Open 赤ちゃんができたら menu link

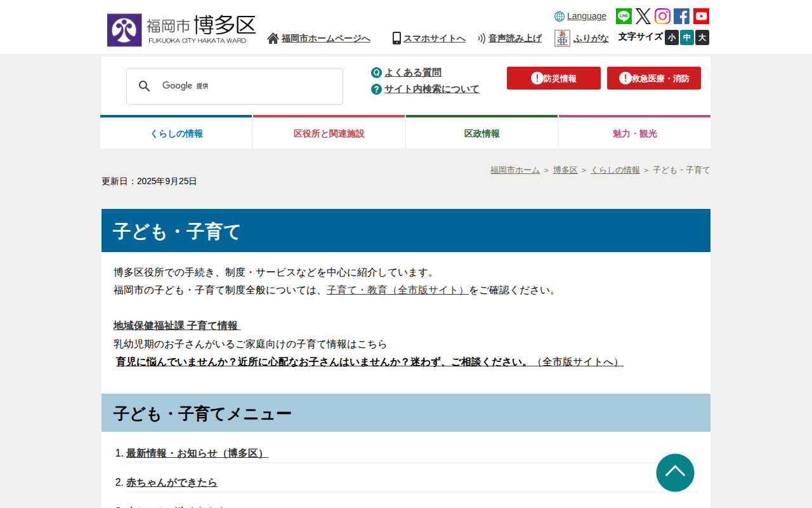click(172, 483)
